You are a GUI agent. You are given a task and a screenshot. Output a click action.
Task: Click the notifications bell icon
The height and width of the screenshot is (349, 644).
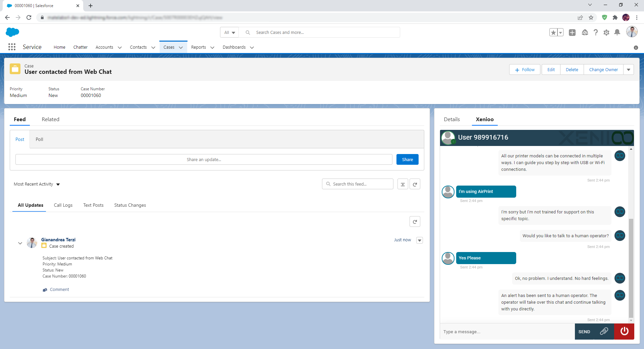coord(617,33)
